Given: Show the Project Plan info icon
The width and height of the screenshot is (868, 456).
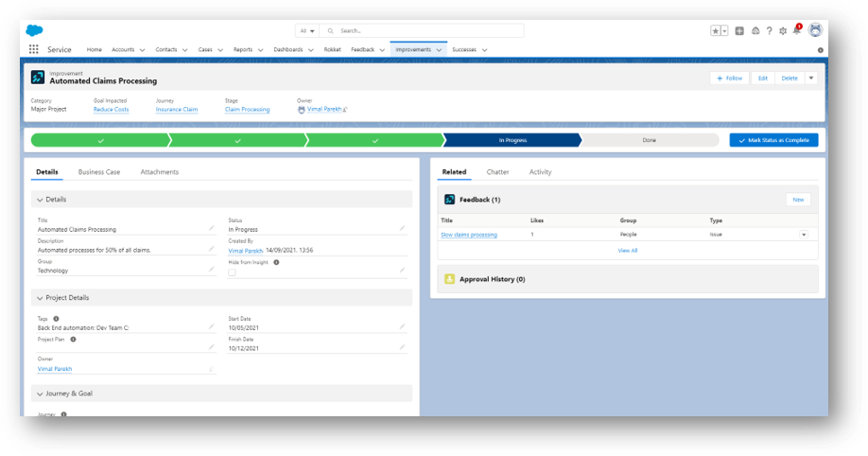Looking at the screenshot, I should click(x=73, y=339).
